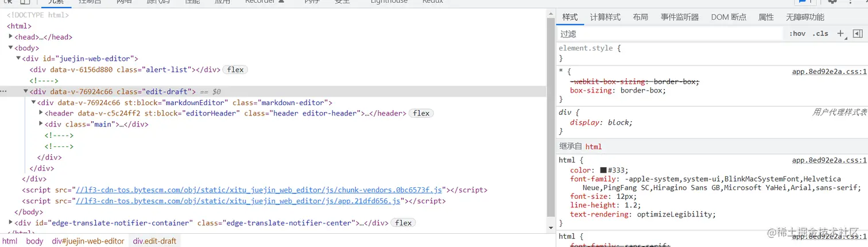Screen dimensions: 868x247
Task: Select div#juejin-web-editor in the breadcrumb bar
Action: pyautogui.click(x=88, y=241)
